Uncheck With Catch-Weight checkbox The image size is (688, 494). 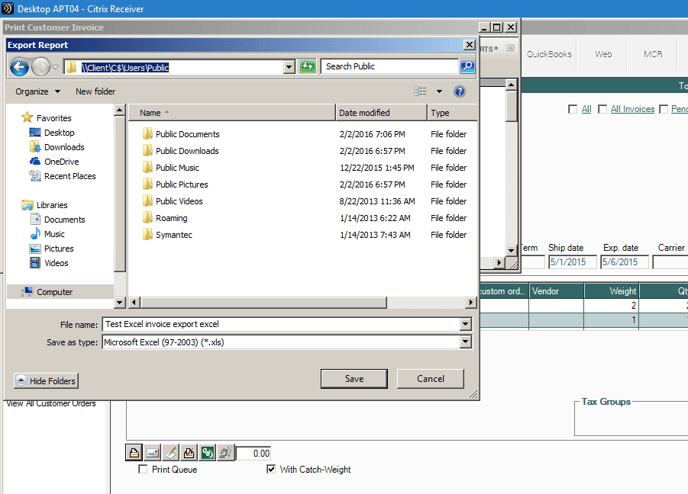tap(271, 469)
